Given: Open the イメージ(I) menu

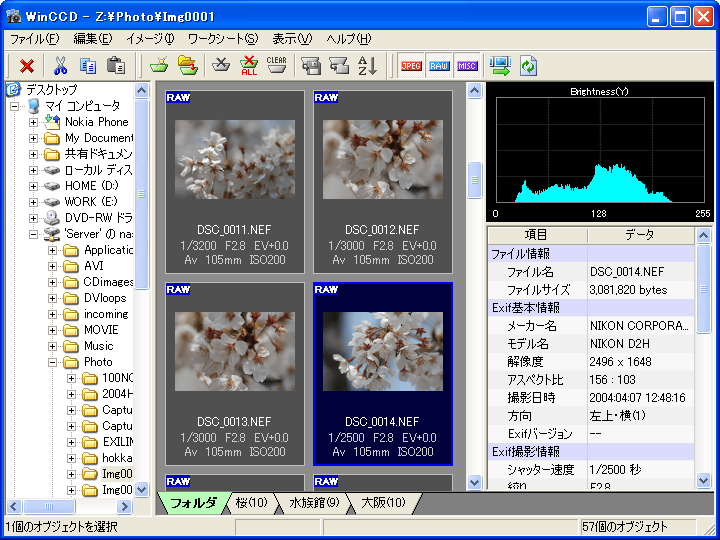Looking at the screenshot, I should 150,39.
